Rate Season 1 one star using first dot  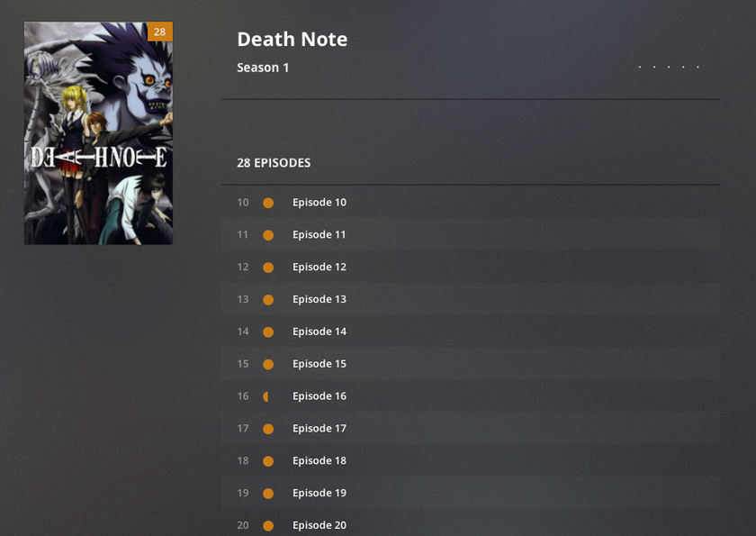[640, 67]
